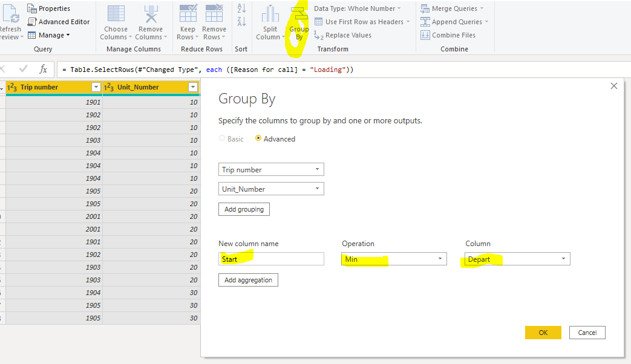Click Use First Row as Headers

tap(362, 22)
